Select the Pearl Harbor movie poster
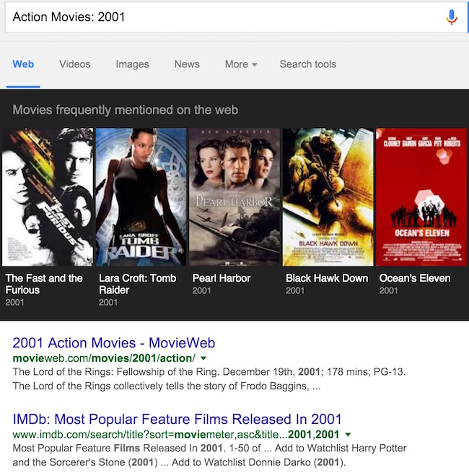 (x=234, y=197)
